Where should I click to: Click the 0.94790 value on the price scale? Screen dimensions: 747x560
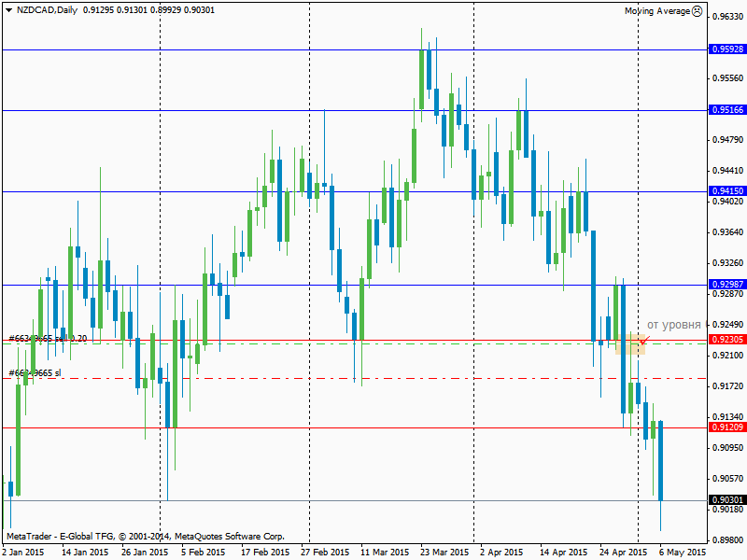[x=727, y=139]
